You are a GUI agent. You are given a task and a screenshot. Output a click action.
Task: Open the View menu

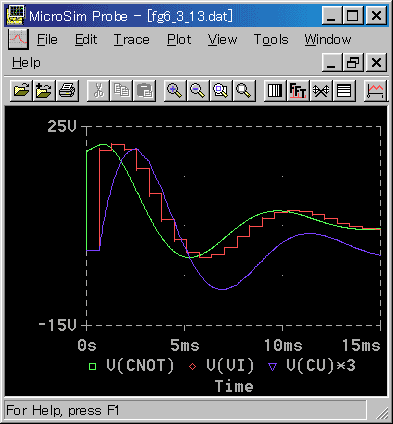coord(222,40)
